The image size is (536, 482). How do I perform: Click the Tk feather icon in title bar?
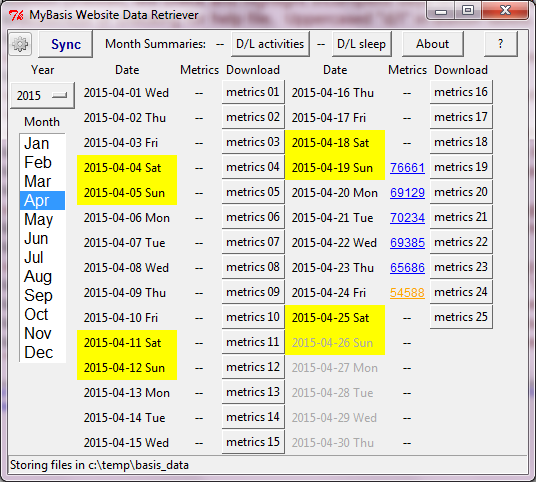click(16, 15)
